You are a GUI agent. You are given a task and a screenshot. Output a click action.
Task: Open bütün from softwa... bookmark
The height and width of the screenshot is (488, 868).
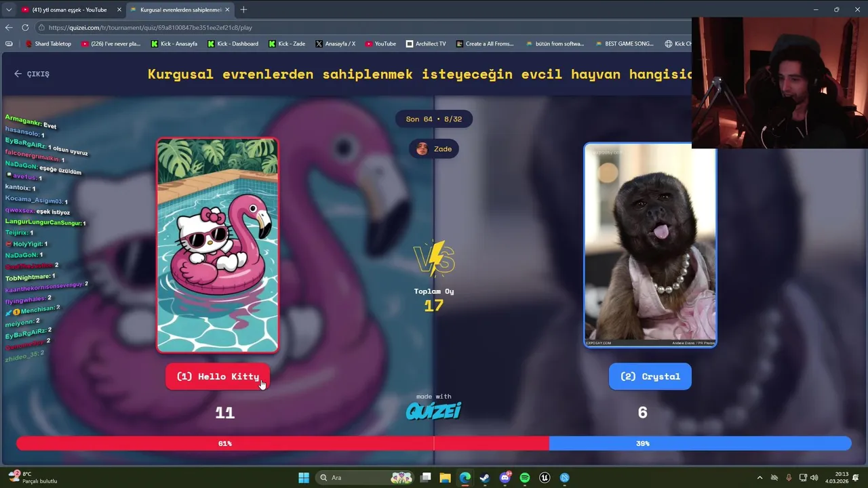click(555, 43)
